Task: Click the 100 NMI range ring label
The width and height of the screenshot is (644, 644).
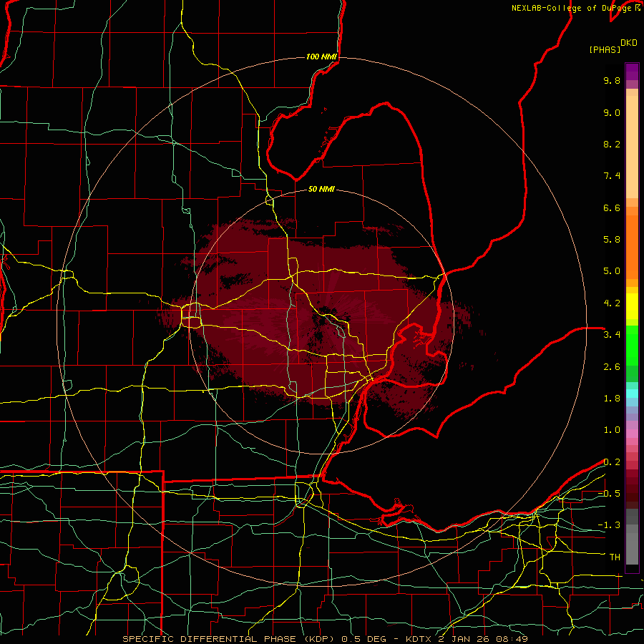Action: tap(321, 57)
